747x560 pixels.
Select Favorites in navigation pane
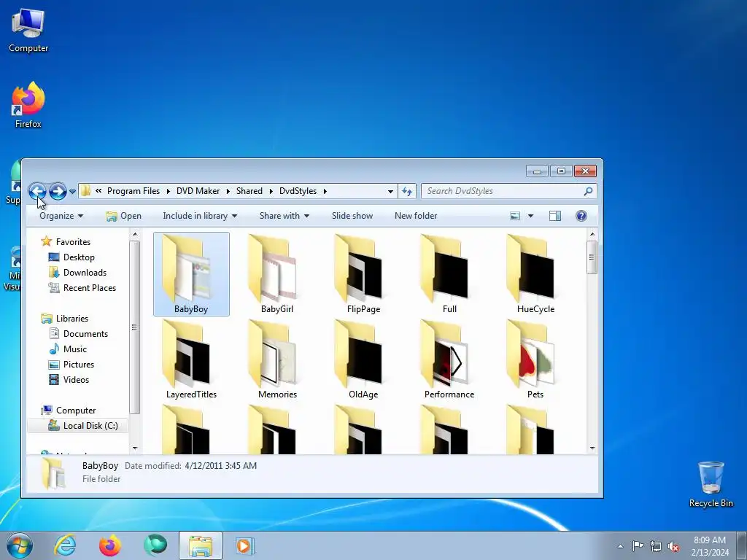click(x=72, y=242)
